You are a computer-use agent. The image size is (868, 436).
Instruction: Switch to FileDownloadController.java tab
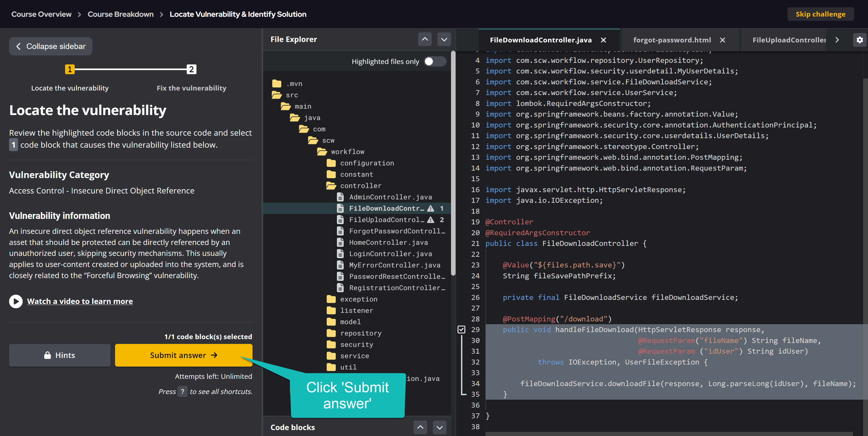[x=540, y=40]
